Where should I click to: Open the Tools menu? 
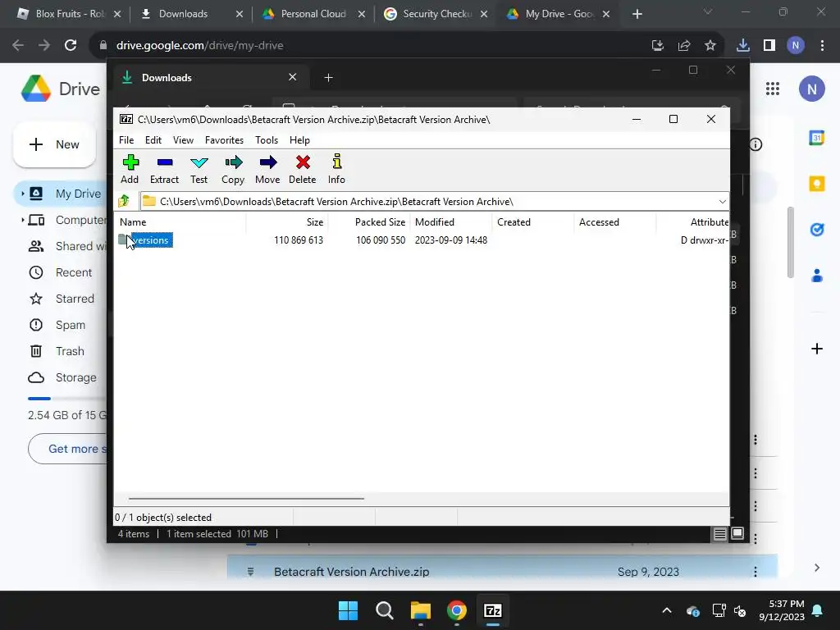click(267, 139)
